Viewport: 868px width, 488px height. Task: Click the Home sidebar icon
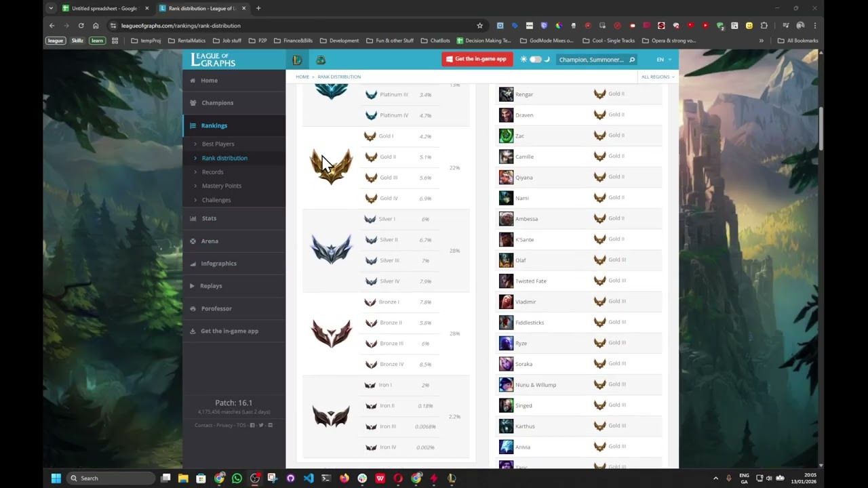click(193, 80)
